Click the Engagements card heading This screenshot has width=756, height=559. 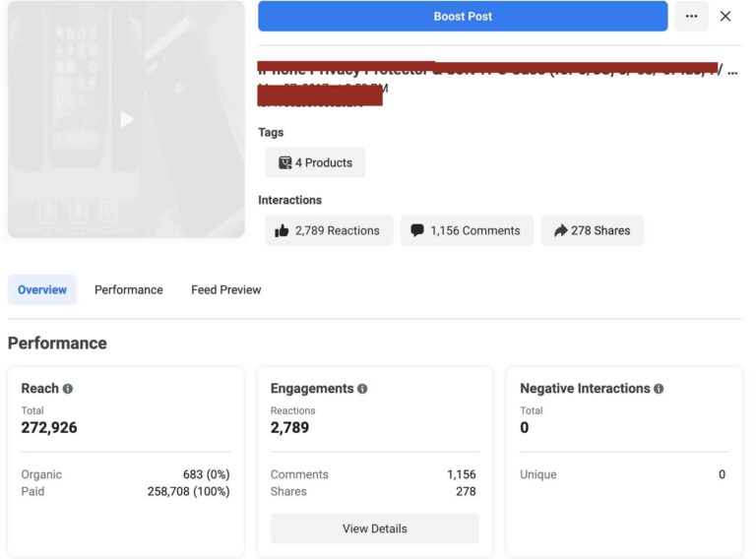312,389
